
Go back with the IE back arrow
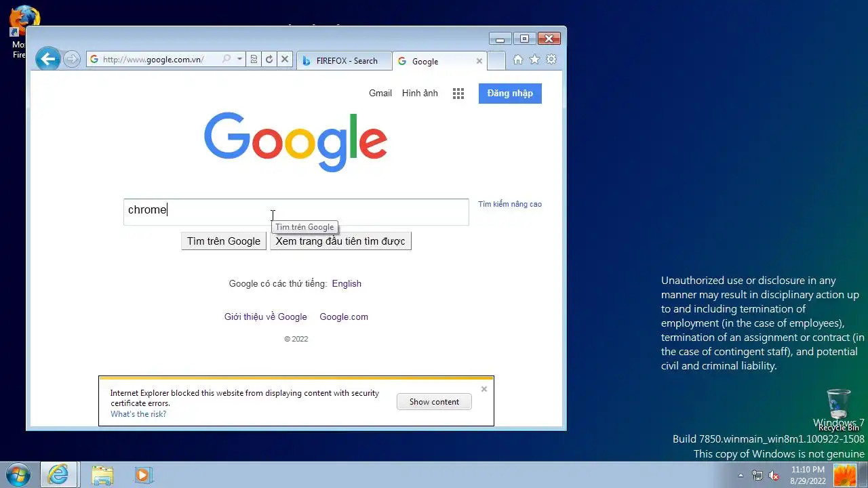coord(47,59)
